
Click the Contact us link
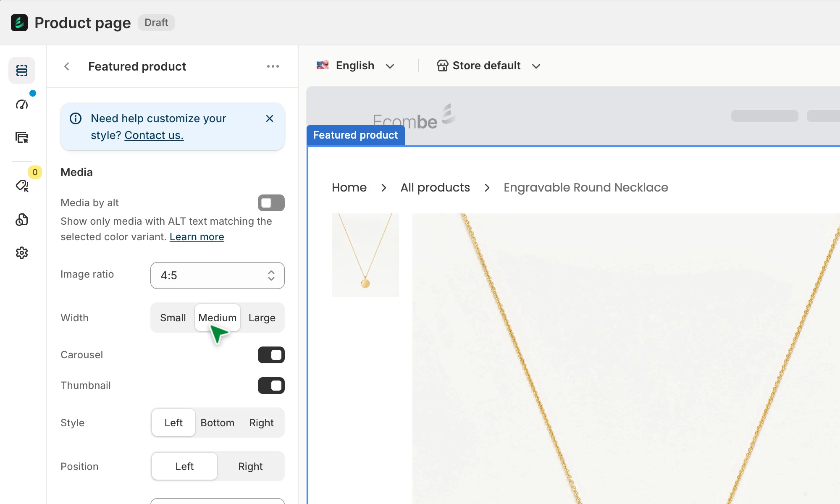154,135
